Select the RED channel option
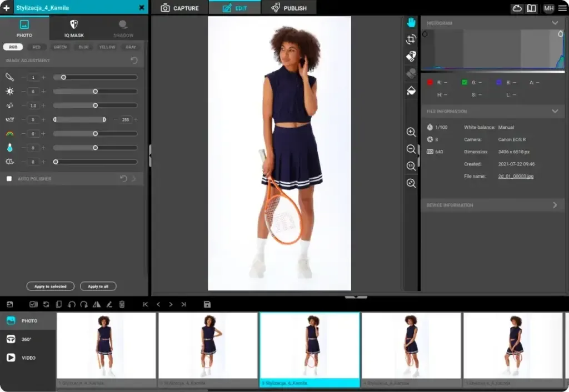This screenshot has width=569, height=392. [x=36, y=47]
